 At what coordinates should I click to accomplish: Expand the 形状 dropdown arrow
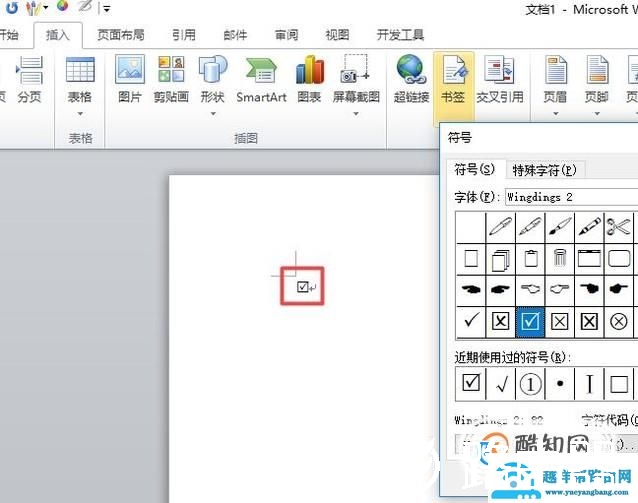pos(213,114)
